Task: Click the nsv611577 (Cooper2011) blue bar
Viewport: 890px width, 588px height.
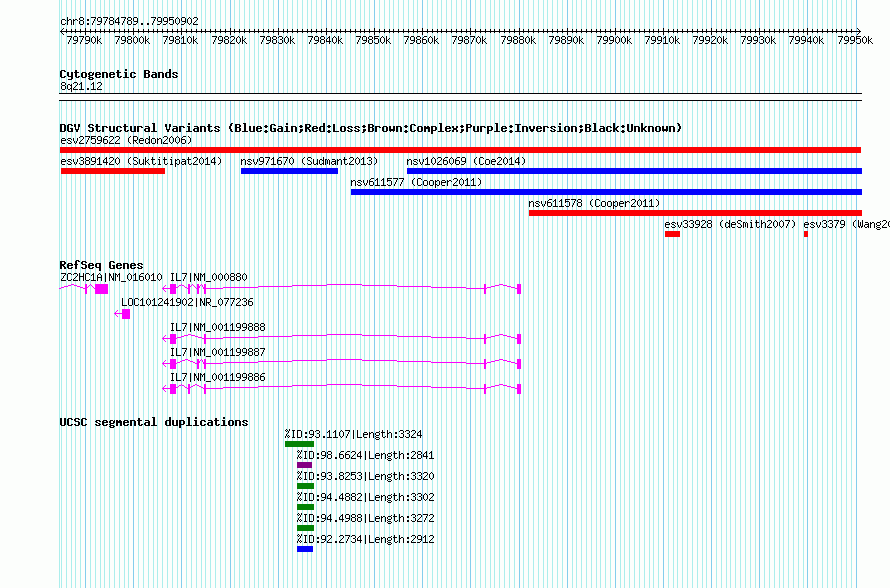Action: point(606,192)
